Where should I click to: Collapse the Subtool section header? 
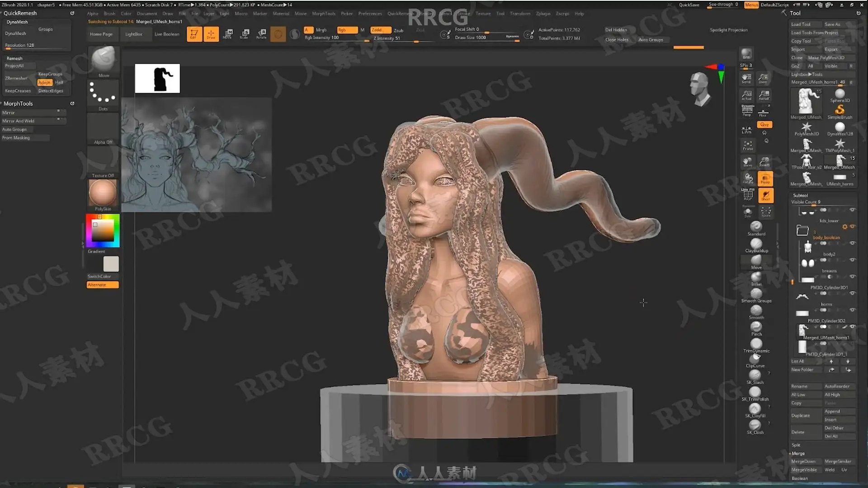(800, 195)
